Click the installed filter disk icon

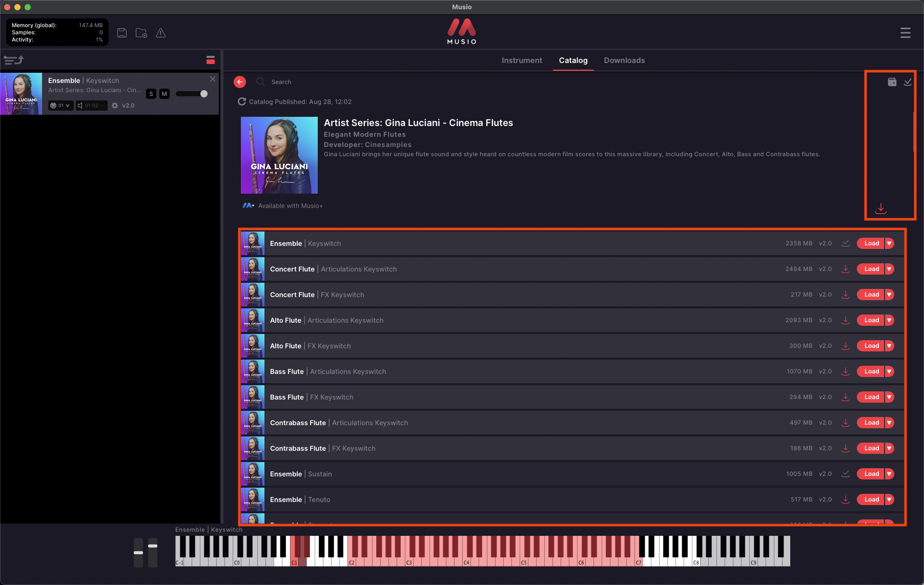click(892, 82)
